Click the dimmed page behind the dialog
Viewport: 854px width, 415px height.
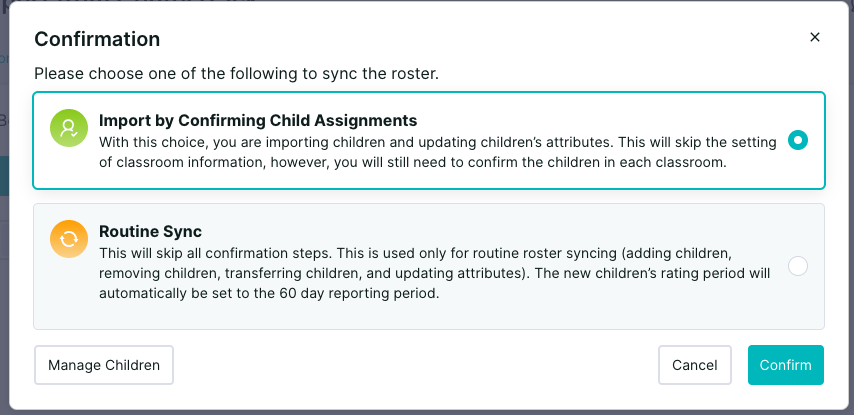tap(4, 218)
